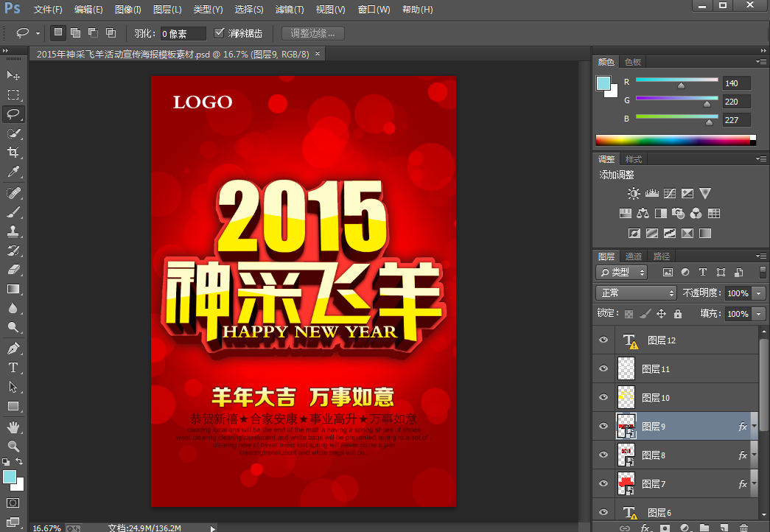Hide layer 图层 10
The width and height of the screenshot is (770, 532).
pos(603,397)
